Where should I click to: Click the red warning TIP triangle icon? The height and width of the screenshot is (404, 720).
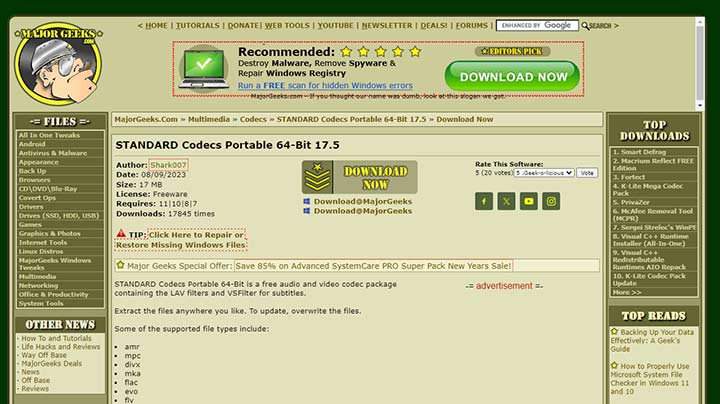pyautogui.click(x=121, y=233)
